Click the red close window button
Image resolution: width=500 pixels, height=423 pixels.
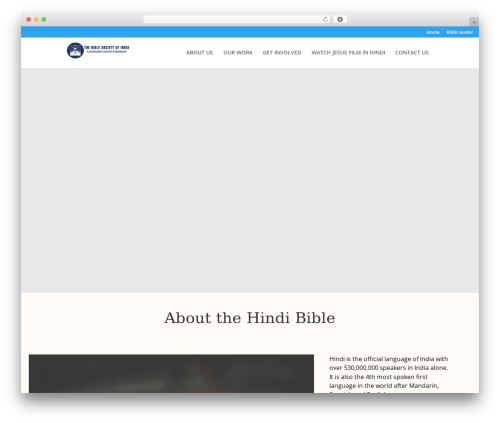[29, 20]
